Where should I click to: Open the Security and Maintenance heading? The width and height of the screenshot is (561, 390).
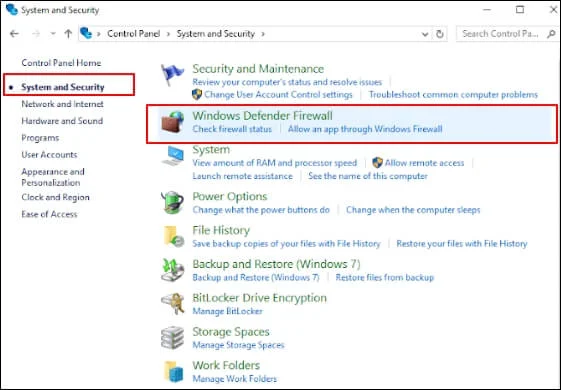258,69
